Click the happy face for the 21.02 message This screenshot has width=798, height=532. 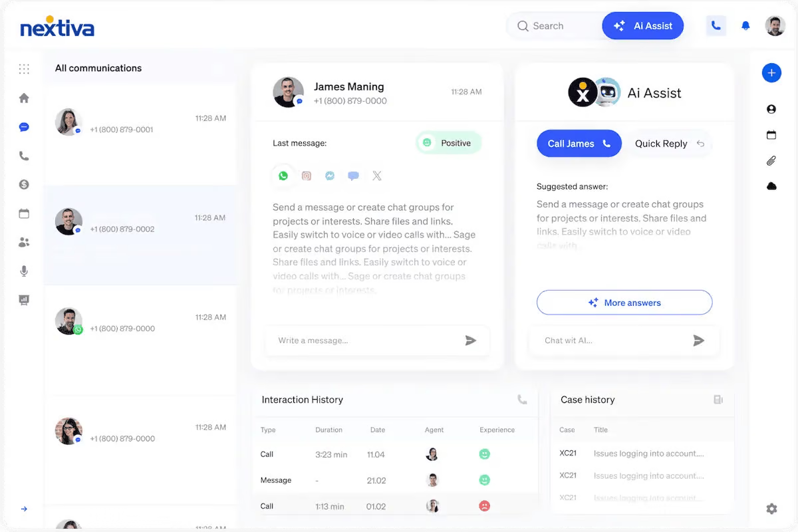[x=485, y=480]
